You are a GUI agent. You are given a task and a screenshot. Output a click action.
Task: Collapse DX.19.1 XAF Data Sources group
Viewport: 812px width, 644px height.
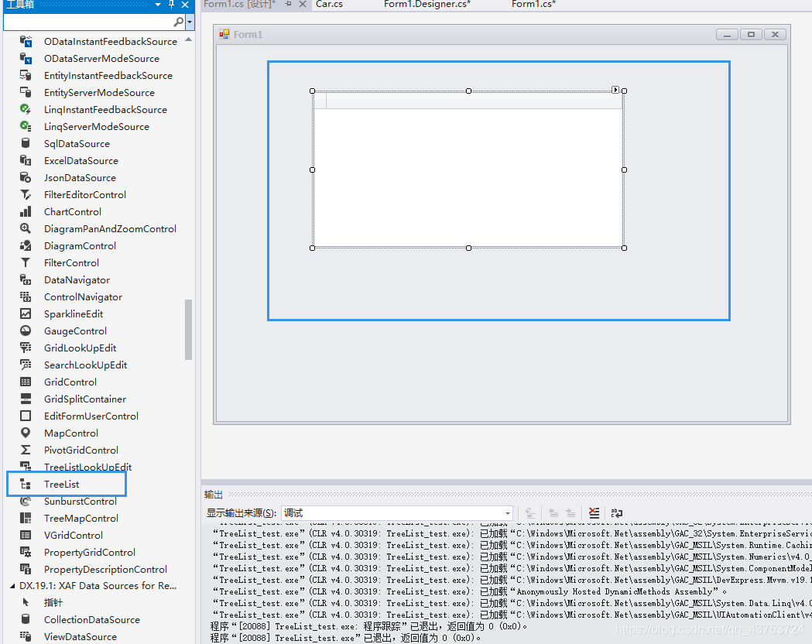pyautogui.click(x=12, y=586)
